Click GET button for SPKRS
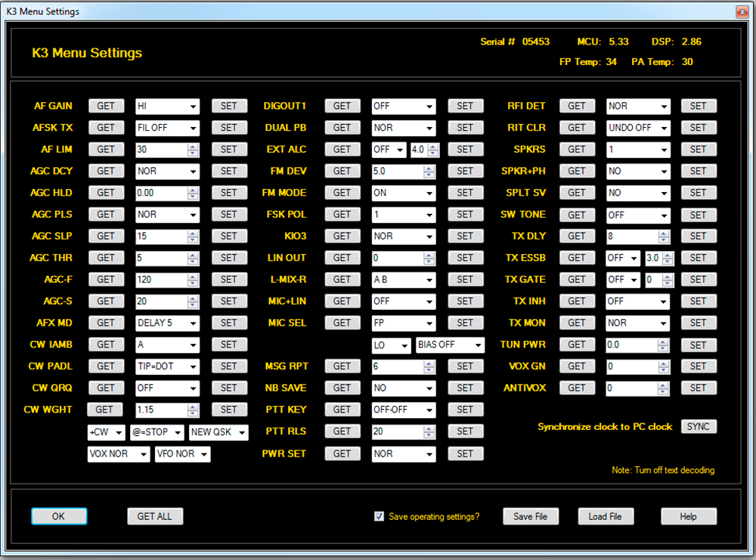Image resolution: width=756 pixels, height=560 pixels. pos(577,150)
